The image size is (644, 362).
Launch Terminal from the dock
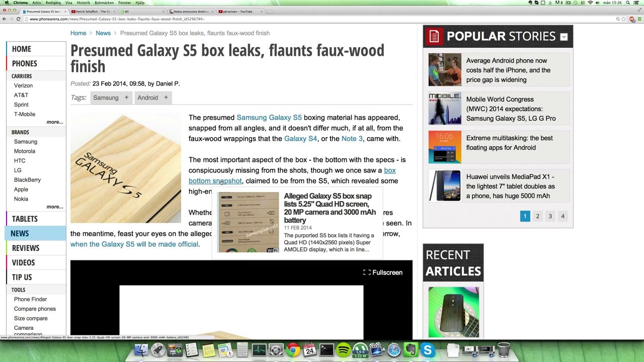(327, 349)
